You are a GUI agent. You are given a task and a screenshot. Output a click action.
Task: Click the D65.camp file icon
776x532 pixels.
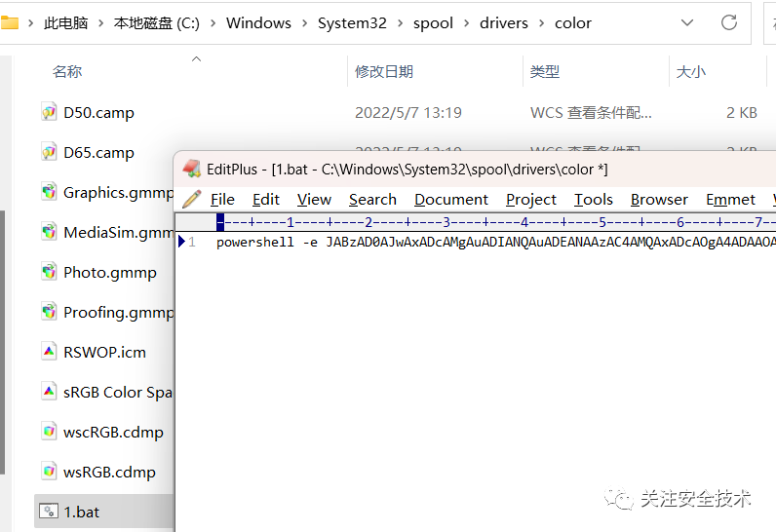pyautogui.click(x=49, y=152)
